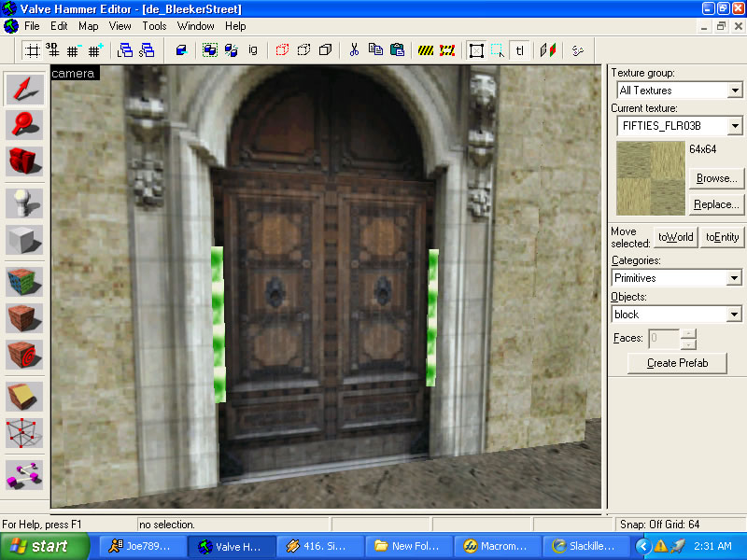Expand the Texture group dropdown
747x560 pixels.
(x=735, y=91)
